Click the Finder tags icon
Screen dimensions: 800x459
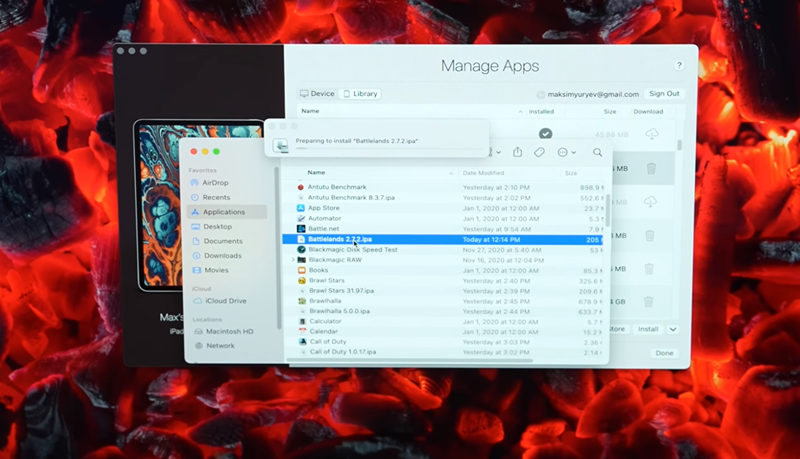pos(539,152)
